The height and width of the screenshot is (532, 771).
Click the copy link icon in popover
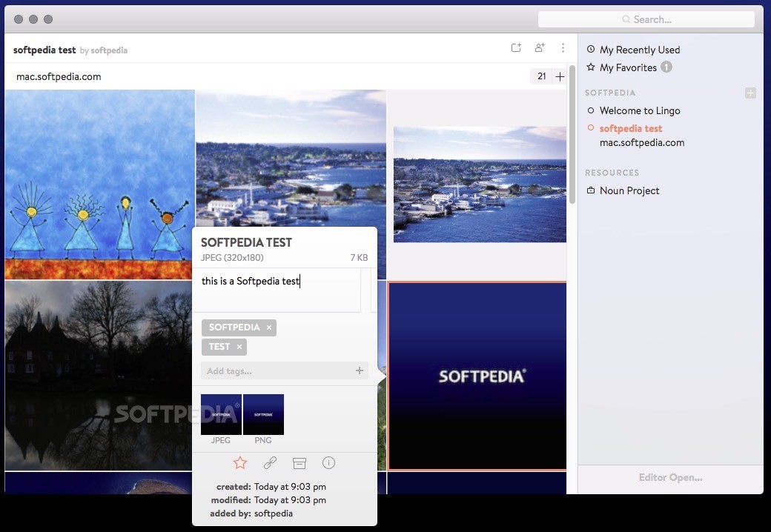click(270, 463)
